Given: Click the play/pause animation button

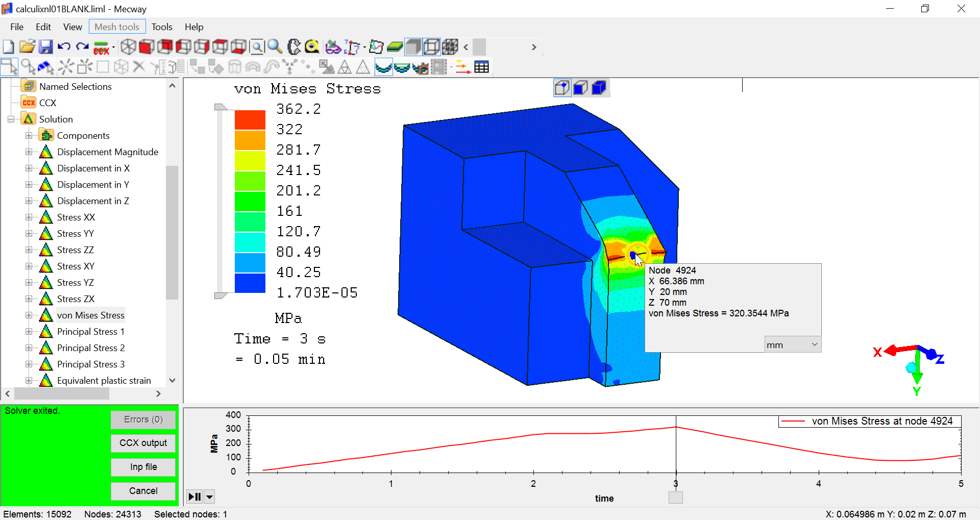Looking at the screenshot, I should coord(194,497).
